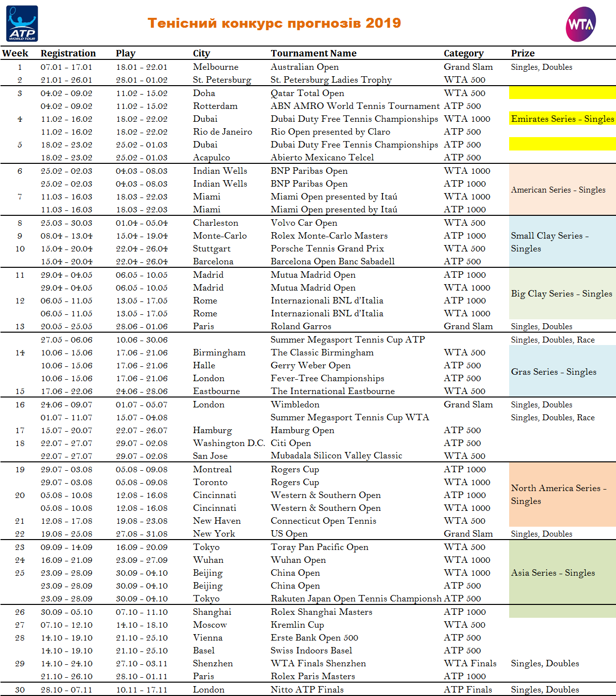Click the 'Prize' column header
Screen dimensions: 616x696
pyautogui.click(x=523, y=53)
